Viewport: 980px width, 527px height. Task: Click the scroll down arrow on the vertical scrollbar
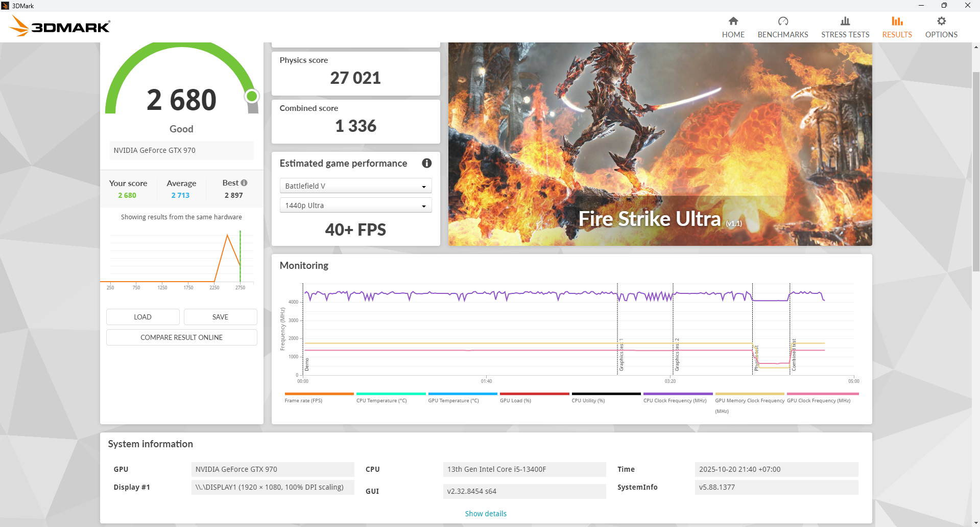click(976, 522)
